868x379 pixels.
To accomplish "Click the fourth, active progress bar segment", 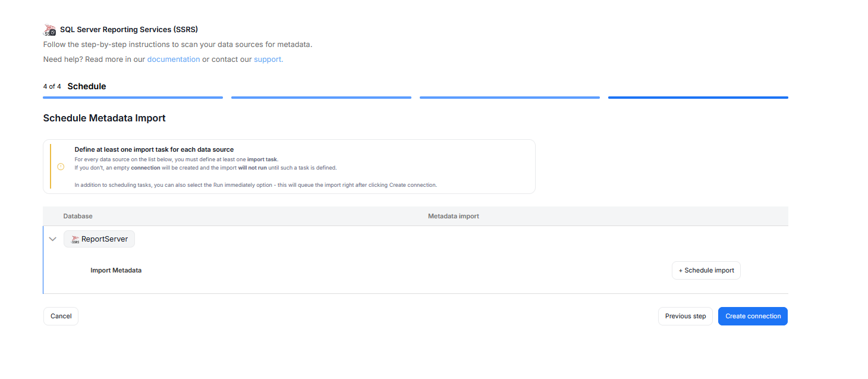I will (x=698, y=98).
